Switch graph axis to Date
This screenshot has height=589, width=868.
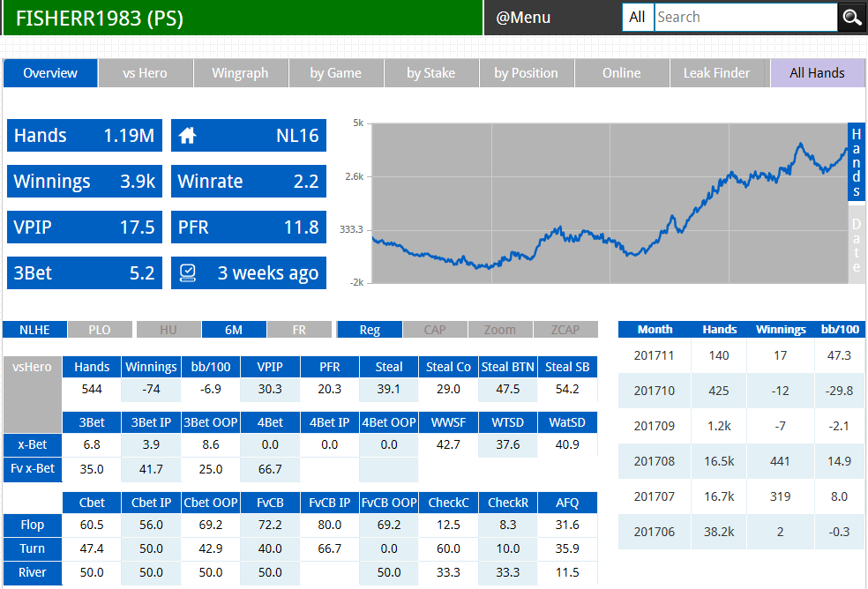pyautogui.click(x=857, y=244)
